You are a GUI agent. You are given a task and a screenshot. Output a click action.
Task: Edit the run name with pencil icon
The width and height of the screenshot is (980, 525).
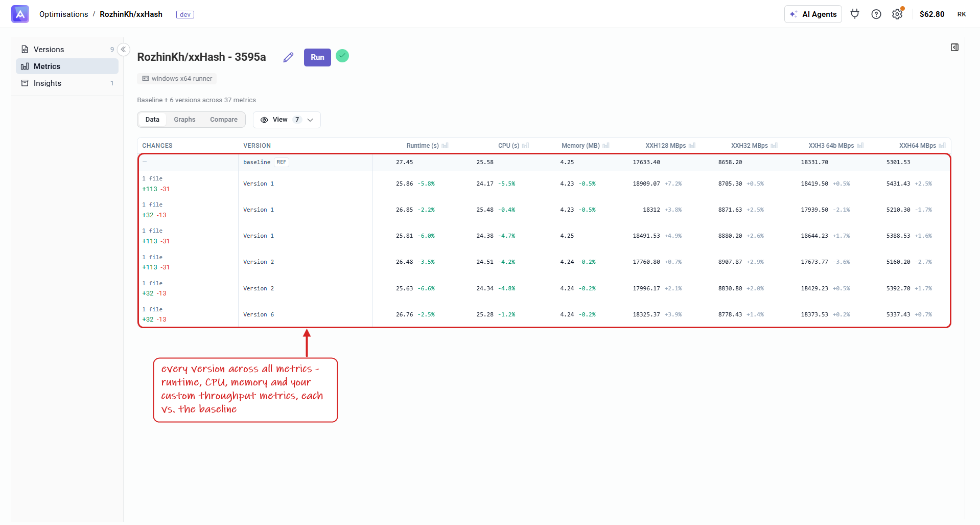288,57
